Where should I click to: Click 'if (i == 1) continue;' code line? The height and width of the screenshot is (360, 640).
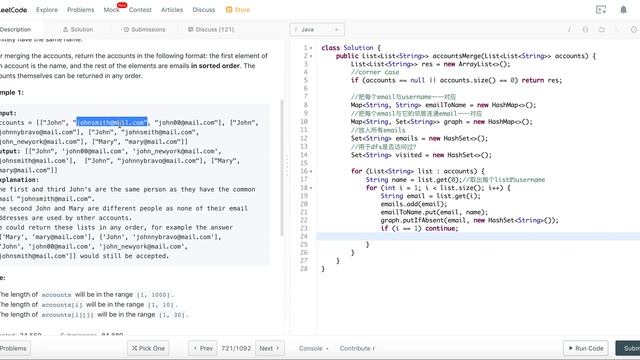pyautogui.click(x=419, y=228)
